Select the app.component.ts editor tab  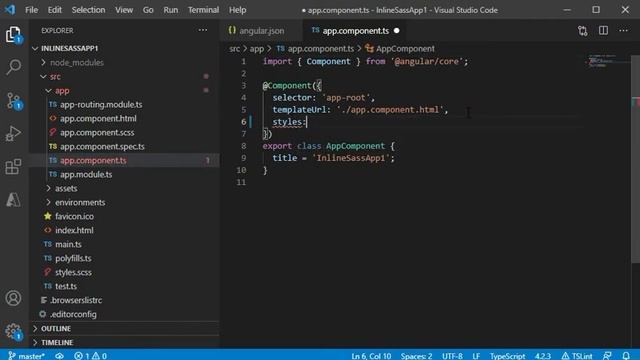[x=355, y=31]
